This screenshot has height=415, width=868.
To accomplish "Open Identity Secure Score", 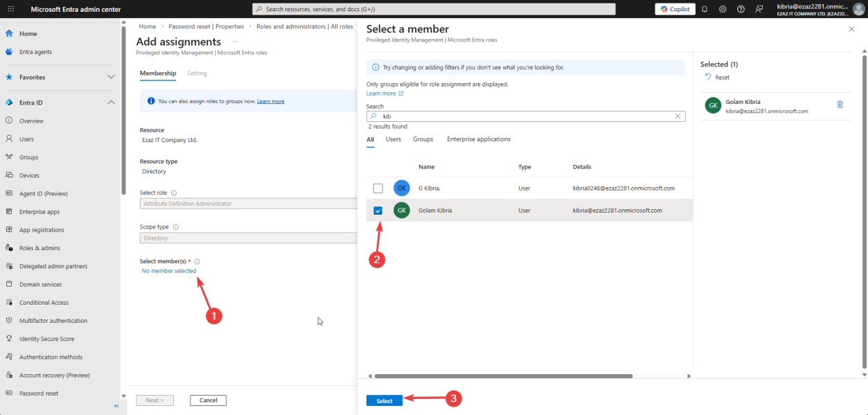I will (x=46, y=339).
